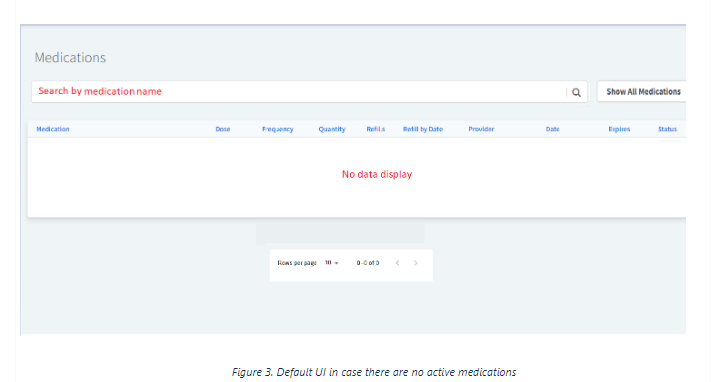Sort by the Quantity column header
716x382 pixels.
[x=332, y=129]
